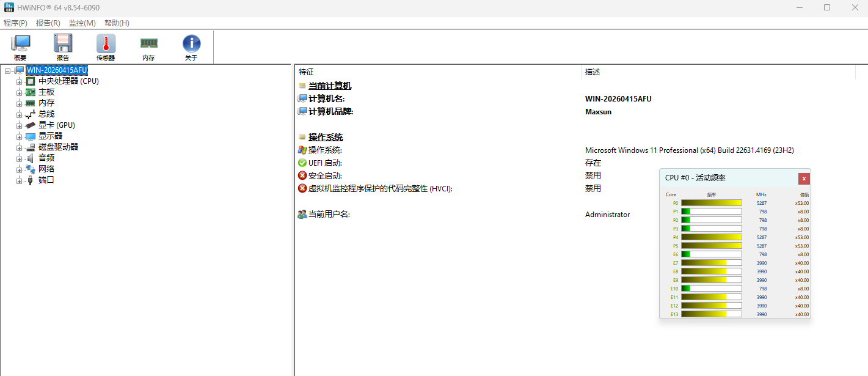Viewport: 868px width, 376px height.
Task: Click the Windows flag icon beside 操作系统
Action: tap(302, 150)
